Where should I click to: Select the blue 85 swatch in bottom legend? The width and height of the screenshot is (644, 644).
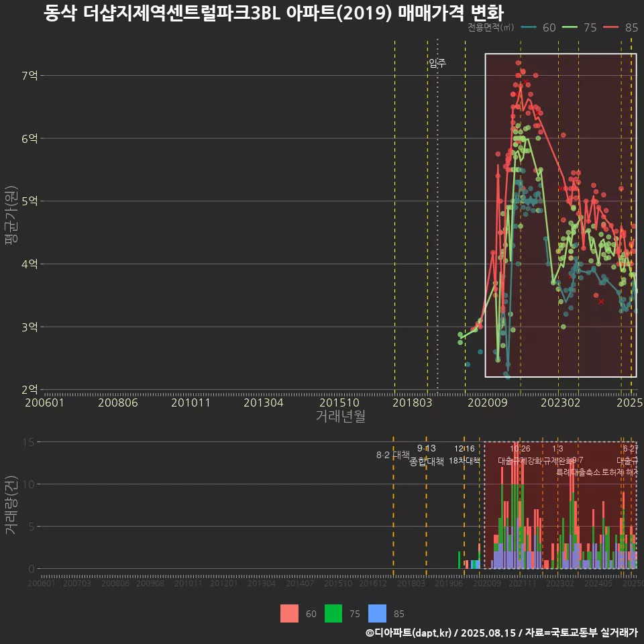pyautogui.click(x=378, y=614)
